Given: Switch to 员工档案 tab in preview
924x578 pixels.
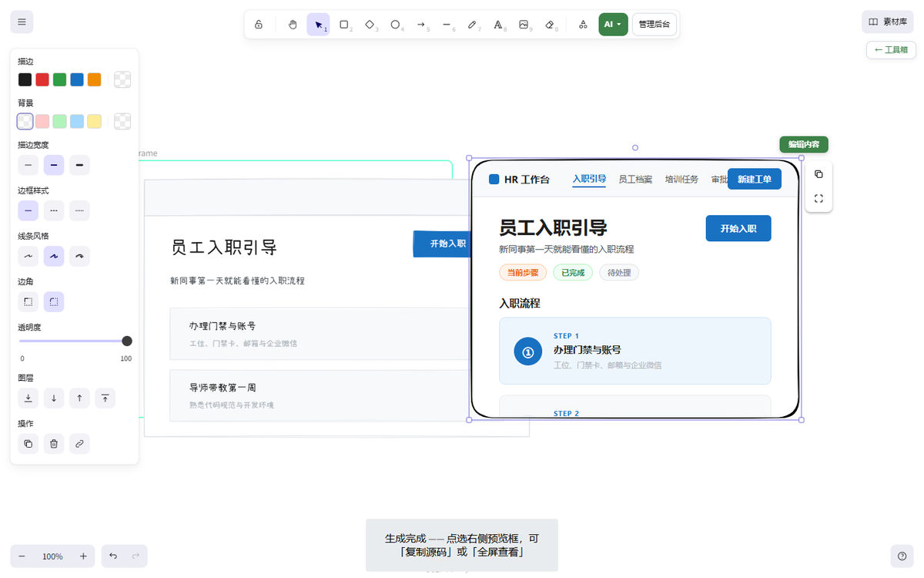Looking at the screenshot, I should pos(635,180).
